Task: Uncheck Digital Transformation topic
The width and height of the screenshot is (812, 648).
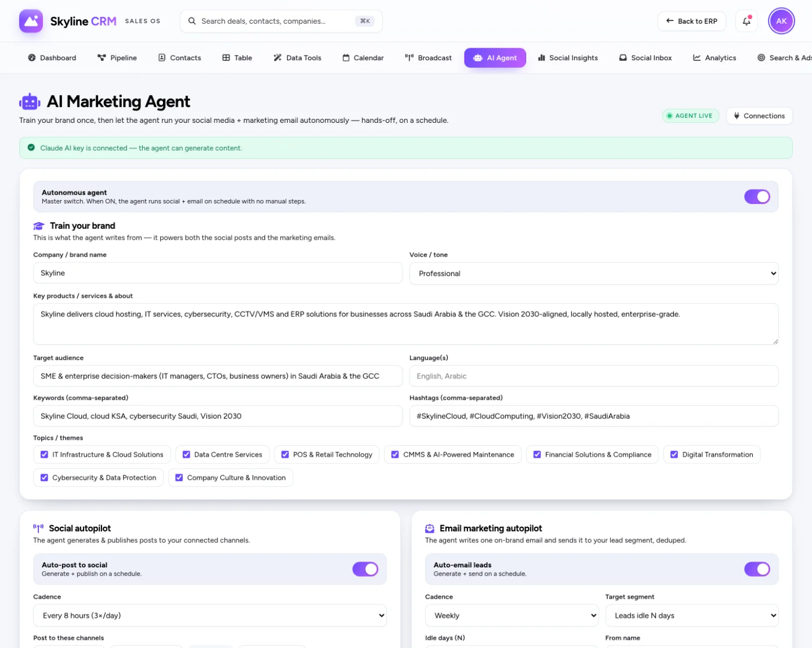Action: [674, 454]
